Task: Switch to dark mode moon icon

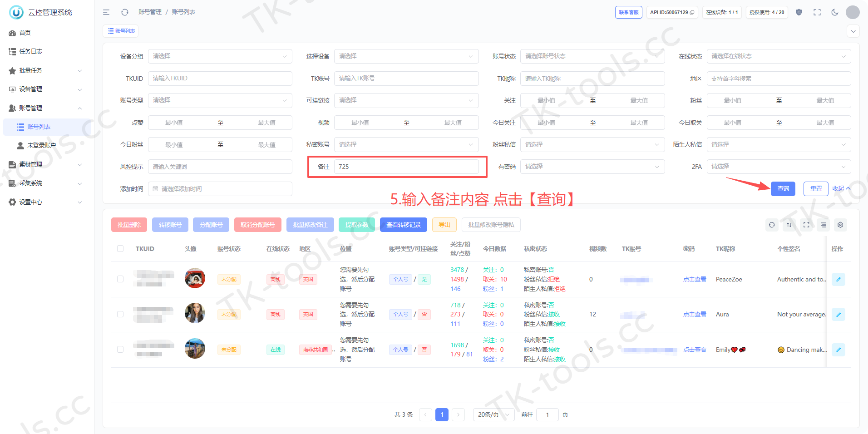Action: click(835, 12)
